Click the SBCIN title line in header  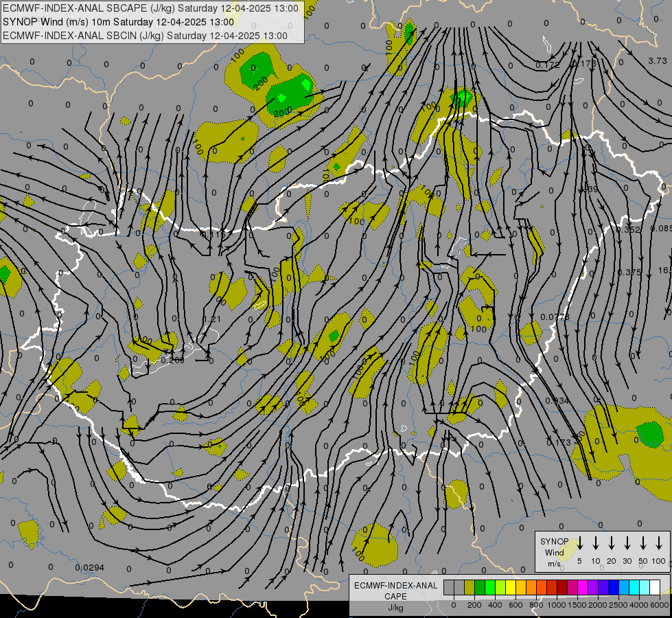(146, 36)
